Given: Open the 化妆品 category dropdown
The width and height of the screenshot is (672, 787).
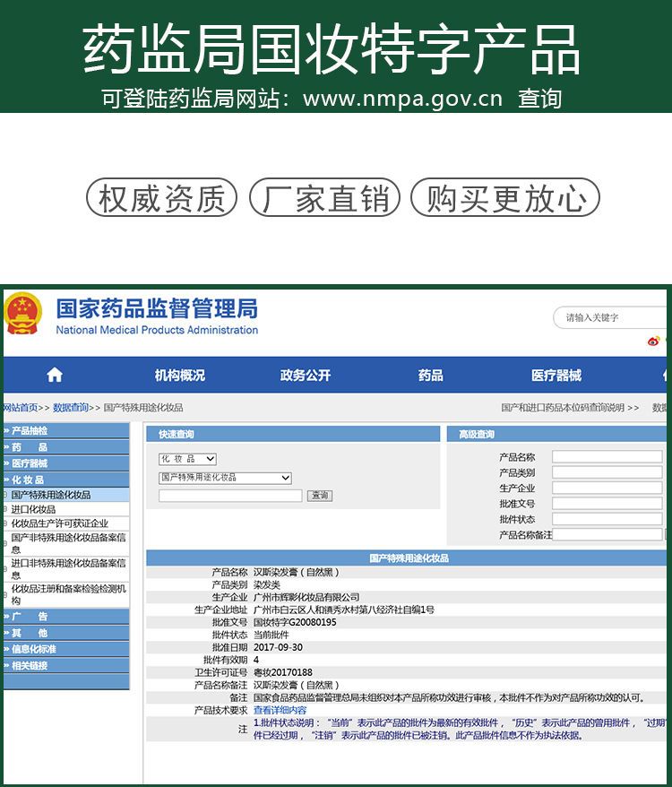Looking at the screenshot, I should coord(187,459).
